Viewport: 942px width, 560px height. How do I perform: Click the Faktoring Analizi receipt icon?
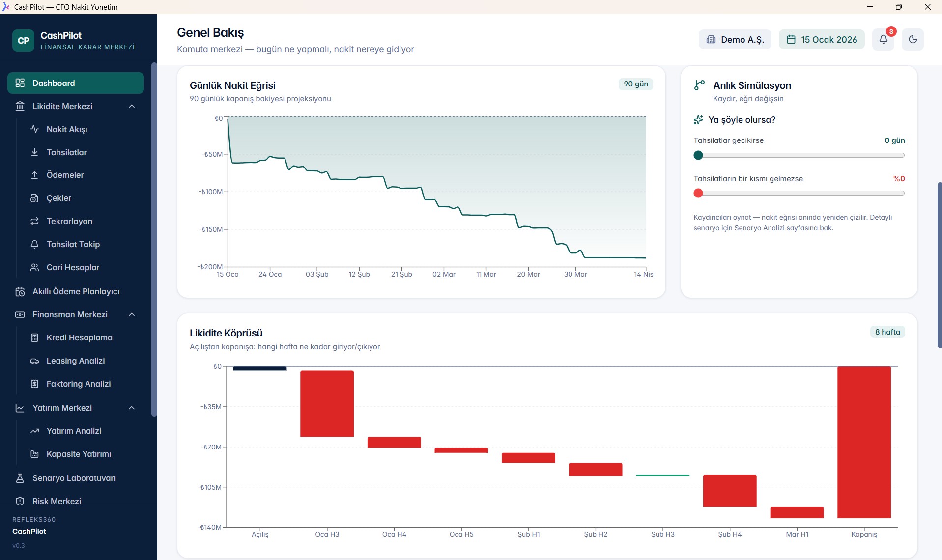click(x=34, y=384)
